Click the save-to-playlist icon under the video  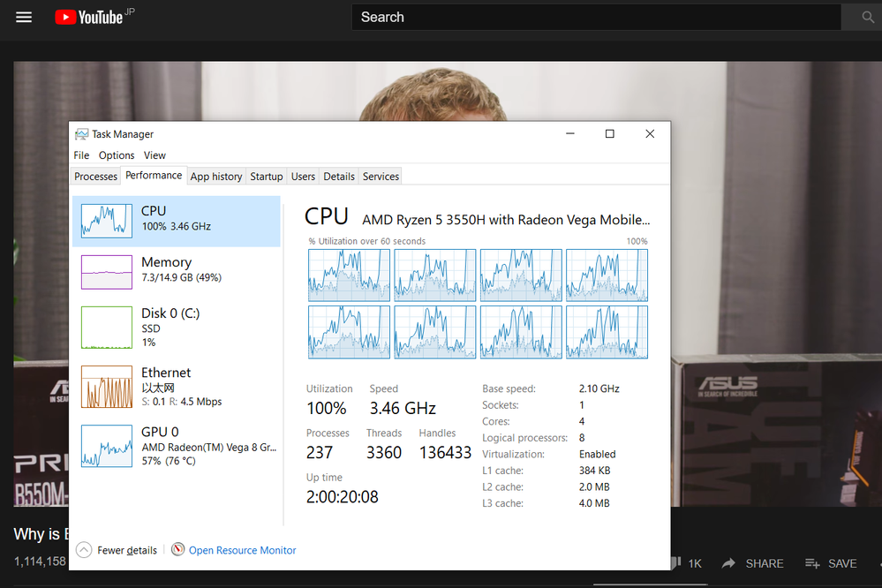coord(812,563)
